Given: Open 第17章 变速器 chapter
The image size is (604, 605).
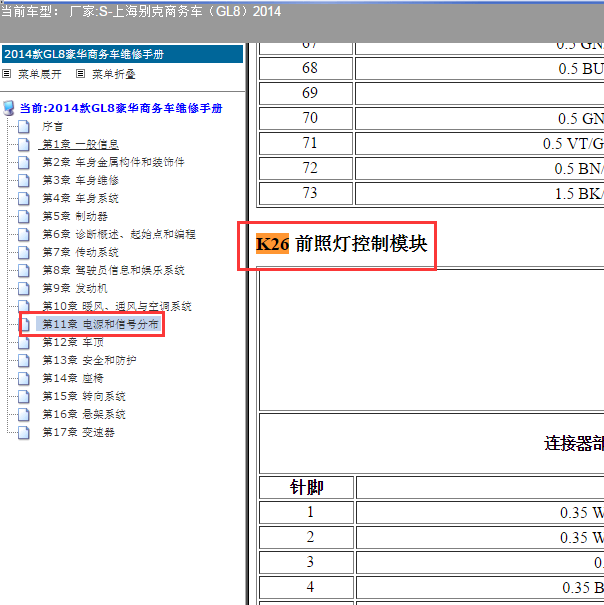Looking at the screenshot, I should (x=78, y=433).
